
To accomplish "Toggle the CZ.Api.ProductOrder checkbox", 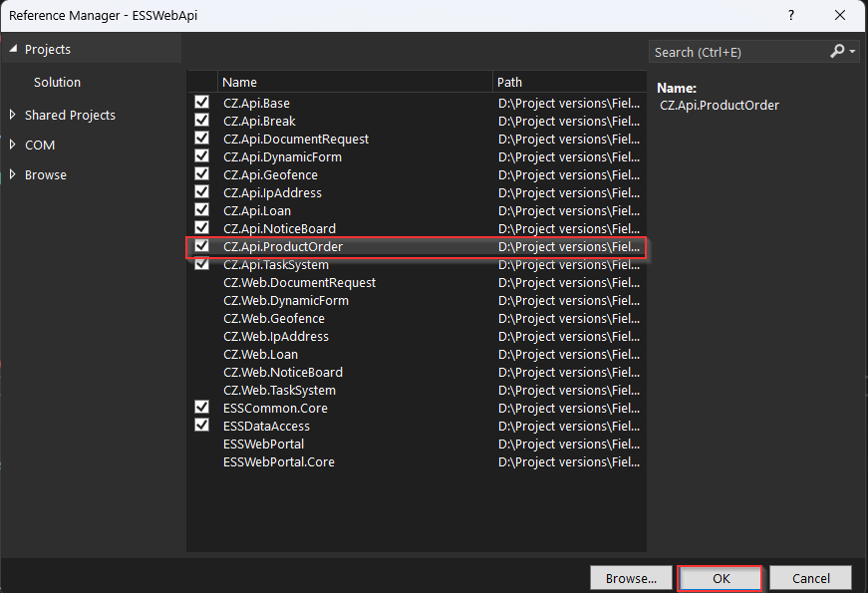I will (x=202, y=246).
